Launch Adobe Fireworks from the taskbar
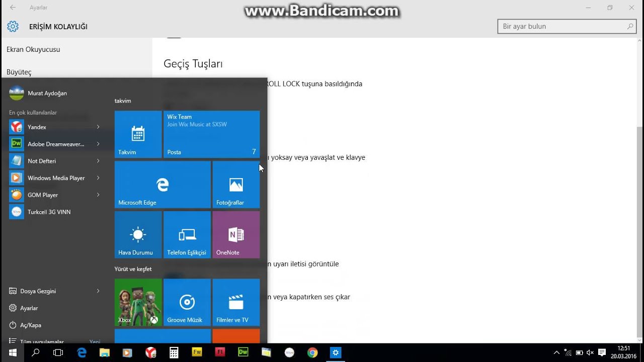This screenshot has width=644, height=362. coord(197,352)
